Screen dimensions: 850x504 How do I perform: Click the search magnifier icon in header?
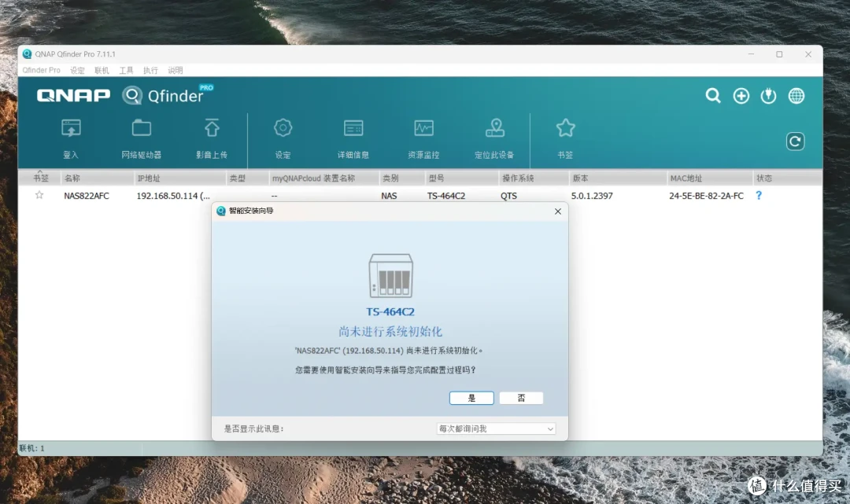coord(713,96)
